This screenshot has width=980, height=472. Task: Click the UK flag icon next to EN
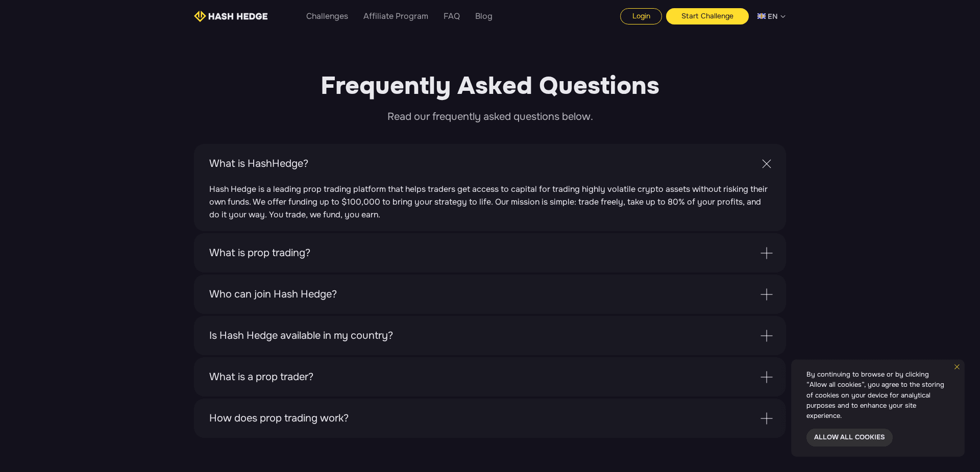(761, 16)
